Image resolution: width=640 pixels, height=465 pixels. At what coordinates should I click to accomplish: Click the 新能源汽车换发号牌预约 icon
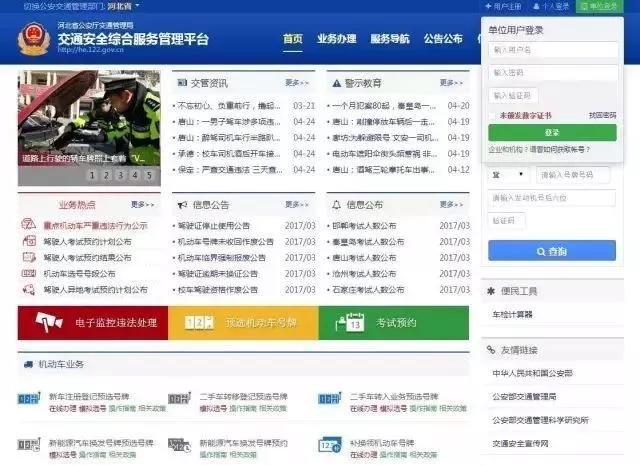pos(180,445)
